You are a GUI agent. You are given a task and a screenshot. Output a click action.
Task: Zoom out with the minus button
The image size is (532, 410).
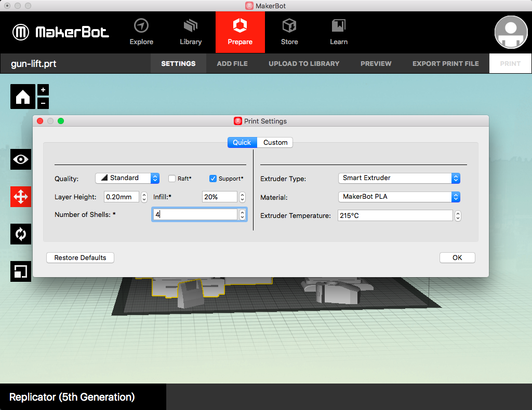tap(43, 103)
